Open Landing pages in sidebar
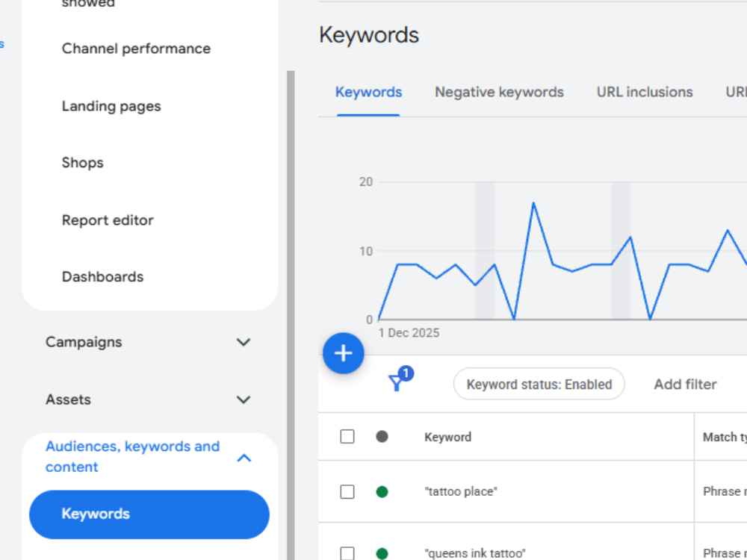Image resolution: width=747 pixels, height=560 pixels. tap(111, 106)
